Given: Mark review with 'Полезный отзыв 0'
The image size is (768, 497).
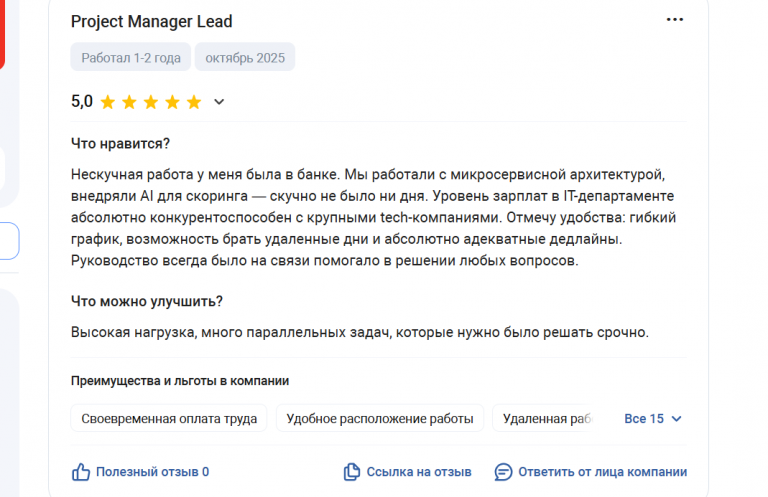Looking at the screenshot, I should coord(152,472).
